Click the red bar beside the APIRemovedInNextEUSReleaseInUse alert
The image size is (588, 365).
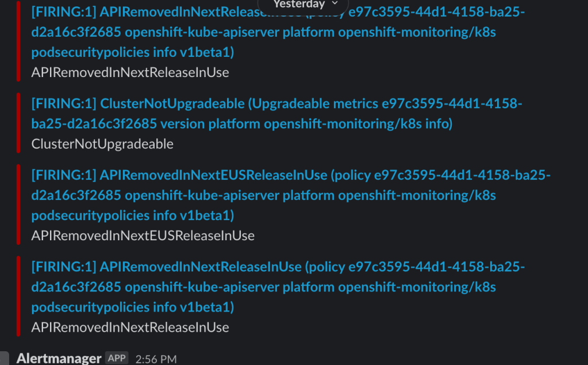(x=18, y=205)
